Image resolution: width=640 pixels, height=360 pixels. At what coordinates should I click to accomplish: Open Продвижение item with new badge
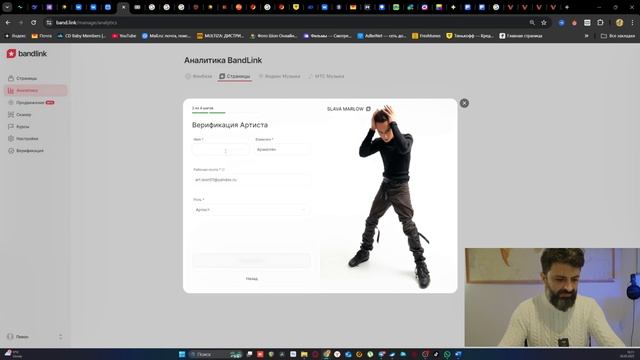point(31,102)
